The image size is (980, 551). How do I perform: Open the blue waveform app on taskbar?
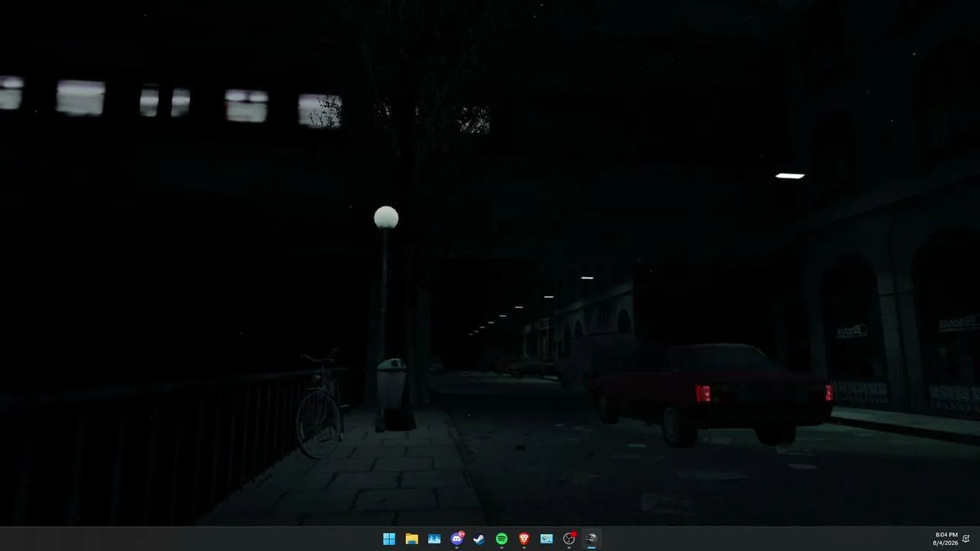tap(434, 539)
